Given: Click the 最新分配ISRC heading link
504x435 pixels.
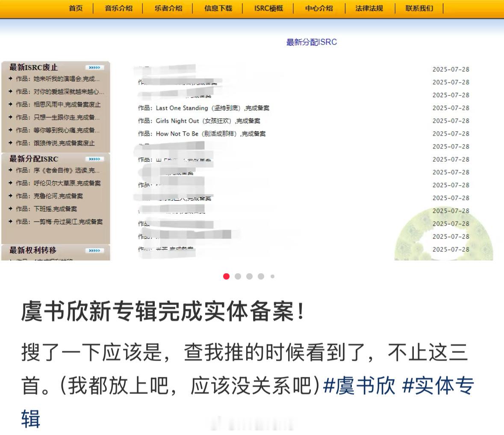Looking at the screenshot, I should pyautogui.click(x=312, y=42).
